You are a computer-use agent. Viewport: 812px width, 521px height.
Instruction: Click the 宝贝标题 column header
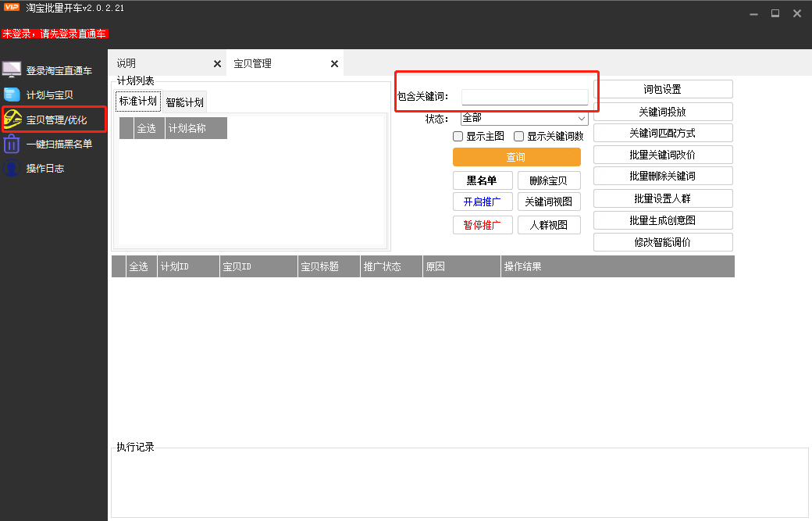point(329,266)
